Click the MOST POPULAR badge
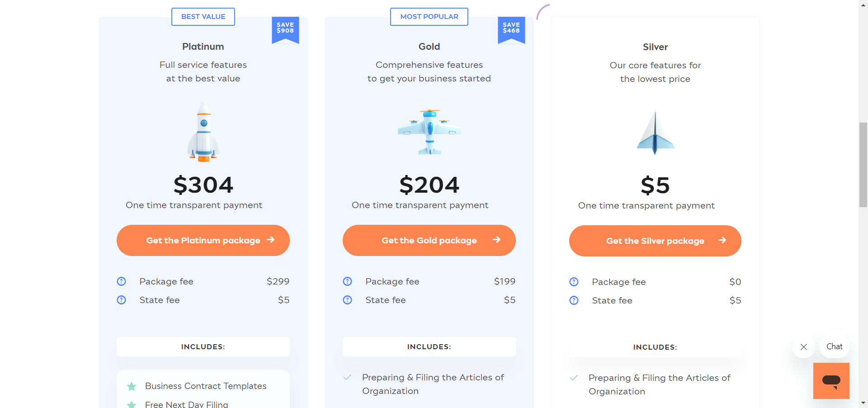Screen dimensions: 868x408 pos(429,17)
